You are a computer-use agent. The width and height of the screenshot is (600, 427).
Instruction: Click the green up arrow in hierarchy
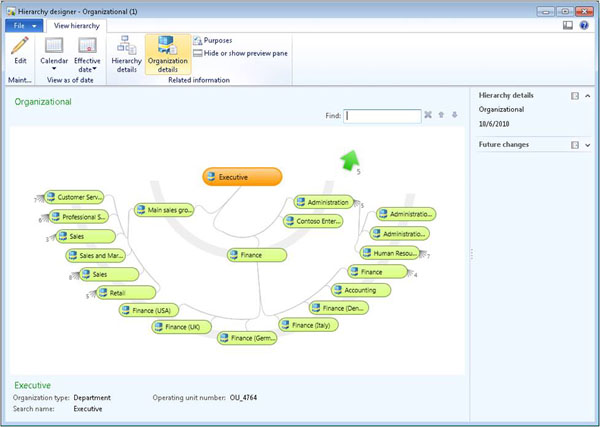point(348,160)
